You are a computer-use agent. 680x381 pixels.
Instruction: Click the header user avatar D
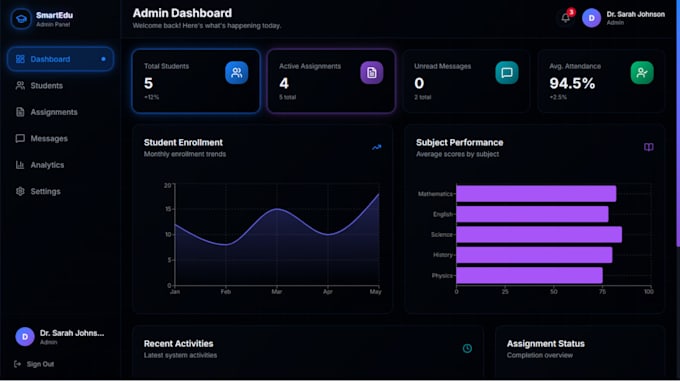(591, 18)
